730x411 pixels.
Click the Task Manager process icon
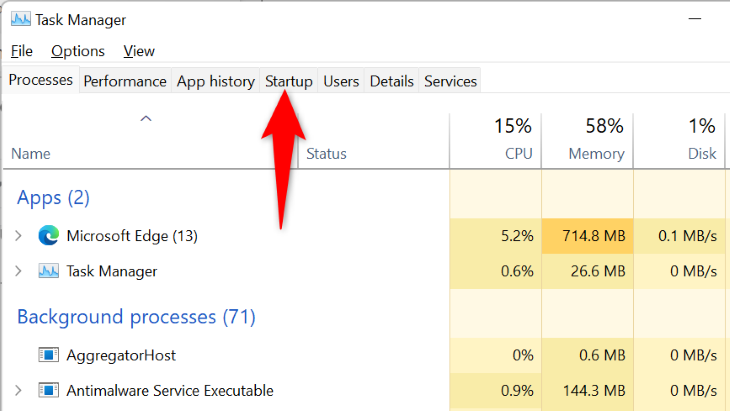click(48, 271)
